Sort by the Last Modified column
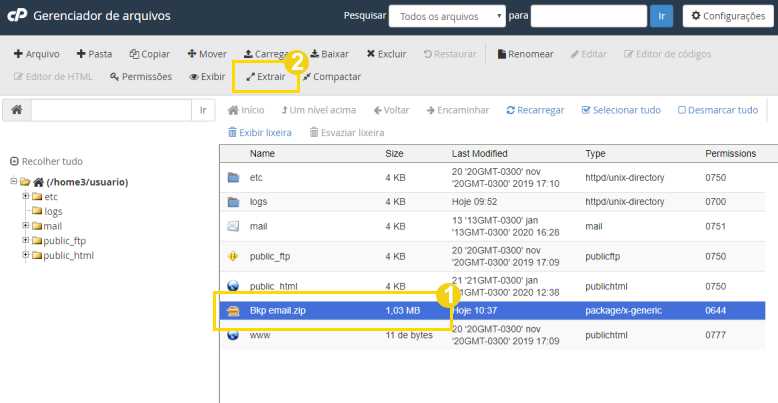Screen dimensions: 778x403 479,154
